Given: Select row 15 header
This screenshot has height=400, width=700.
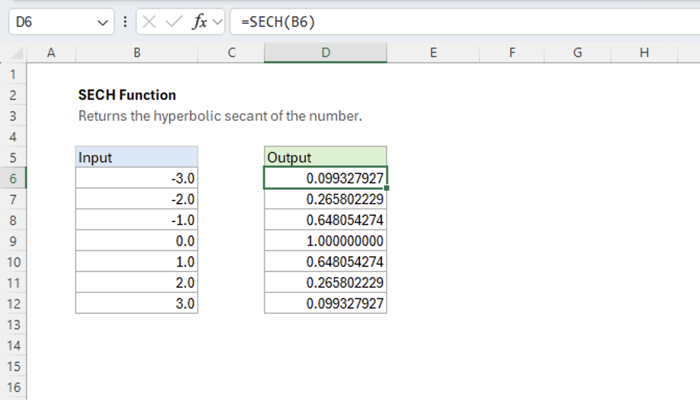Looking at the screenshot, I should click(13, 367).
